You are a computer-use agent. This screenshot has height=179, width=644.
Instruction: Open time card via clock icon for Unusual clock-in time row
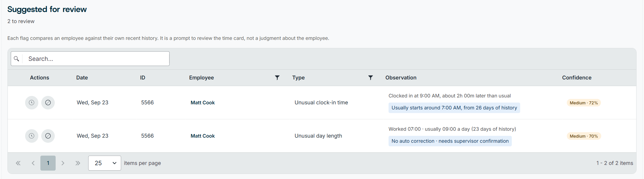[31, 103]
